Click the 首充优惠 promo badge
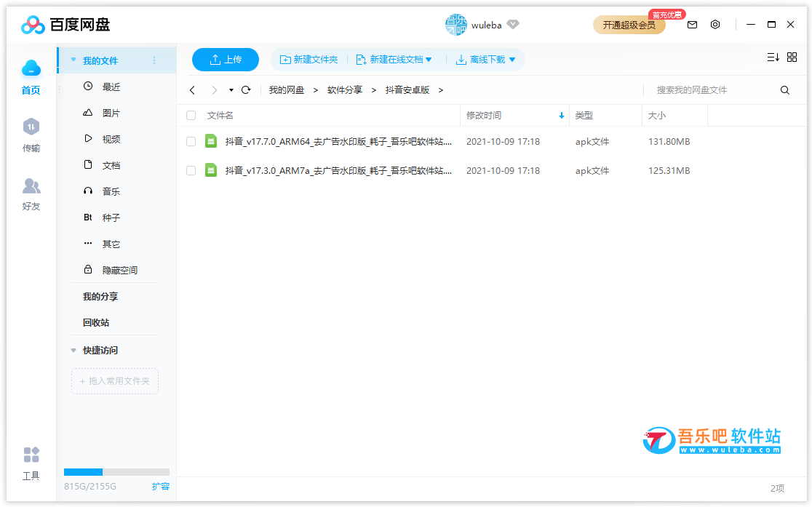The height and width of the screenshot is (507, 812). point(667,15)
